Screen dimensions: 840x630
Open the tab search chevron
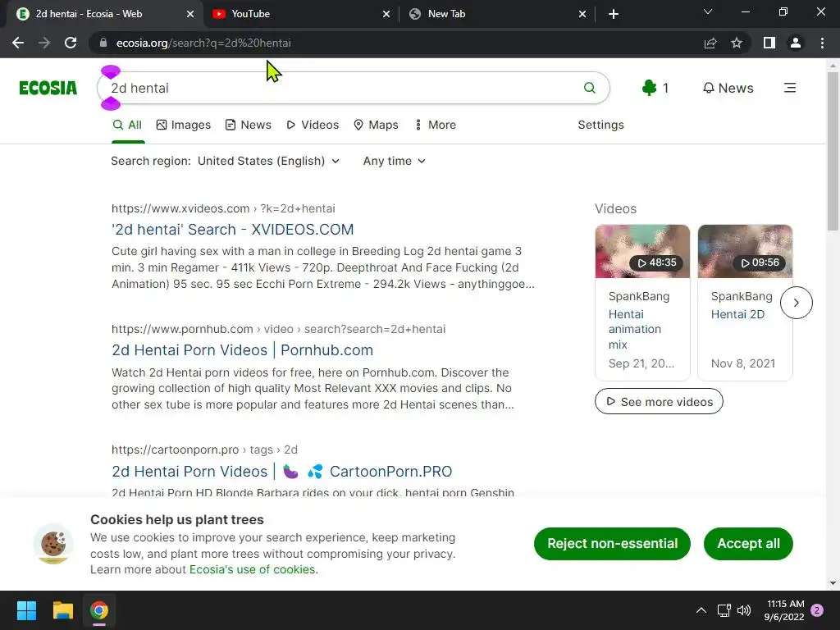coord(708,11)
